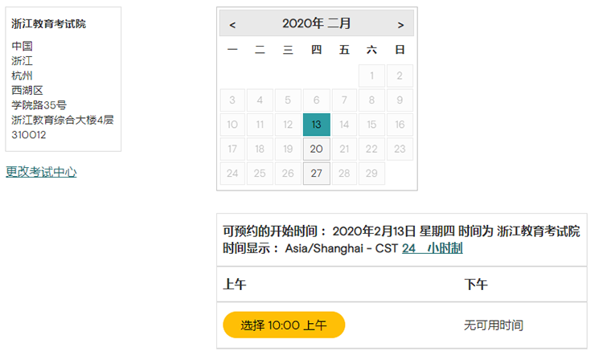
Task: Click the 无可用时间 afternoon text
Action: point(494,325)
